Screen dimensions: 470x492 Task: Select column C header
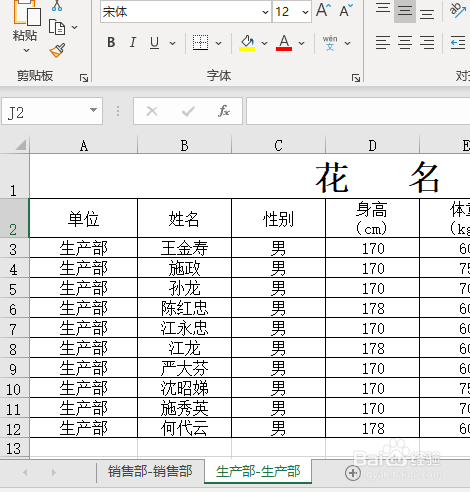pyautogui.click(x=278, y=145)
